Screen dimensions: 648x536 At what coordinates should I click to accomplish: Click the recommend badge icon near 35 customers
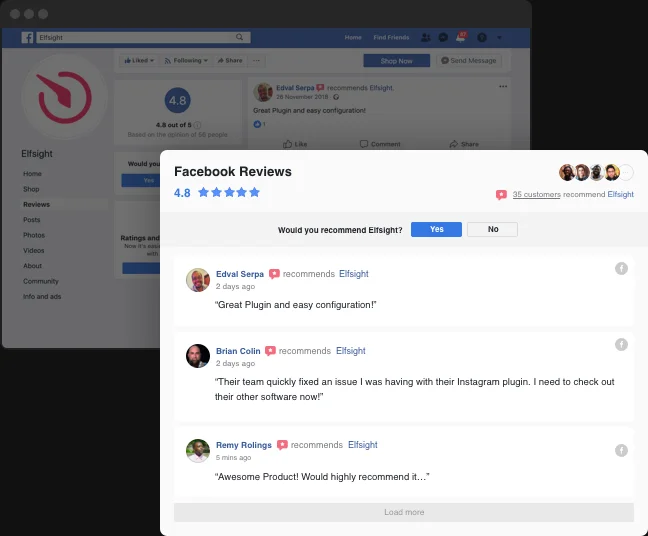[501, 195]
